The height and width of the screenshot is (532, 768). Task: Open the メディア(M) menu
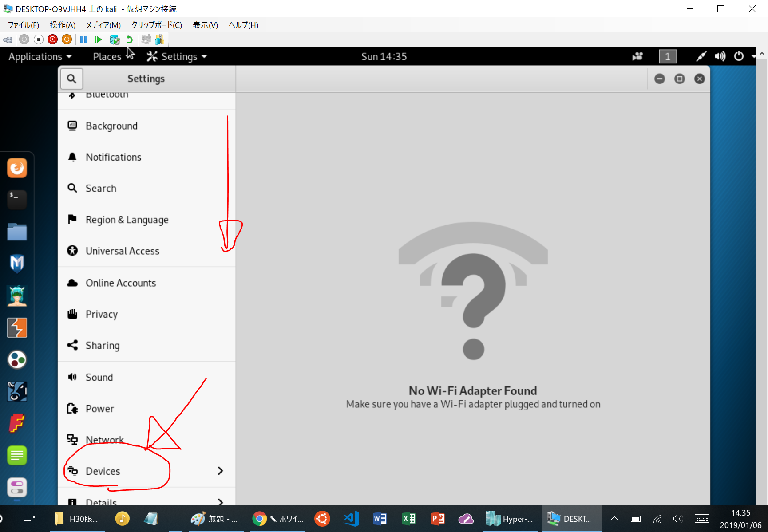pos(103,25)
